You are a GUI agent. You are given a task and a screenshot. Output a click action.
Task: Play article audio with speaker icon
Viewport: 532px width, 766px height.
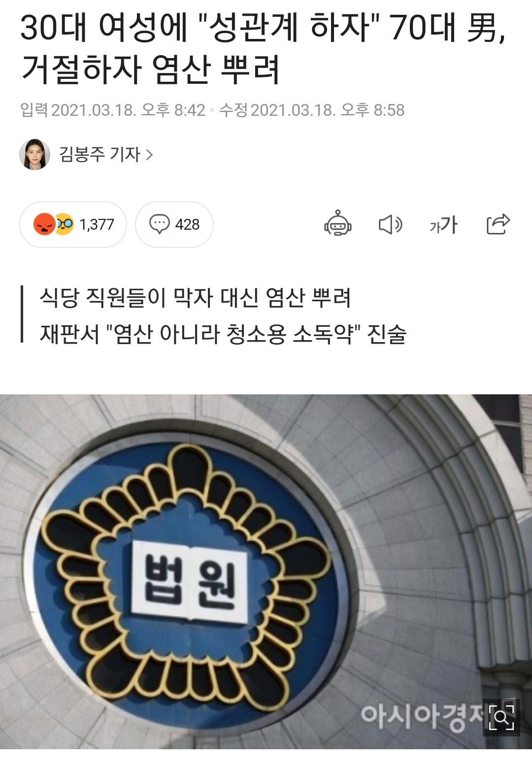tap(390, 225)
